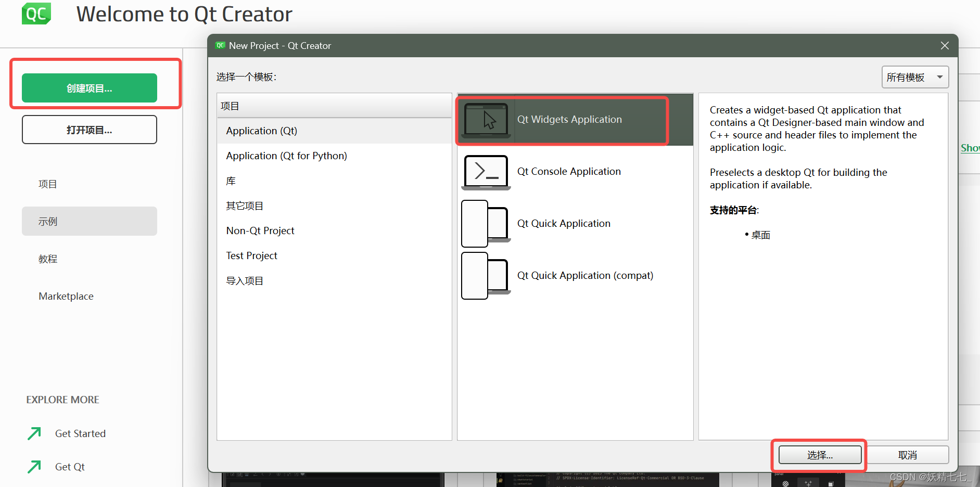Click the 创建项目... button
Viewport: 980px width, 487px height.
pos(90,88)
